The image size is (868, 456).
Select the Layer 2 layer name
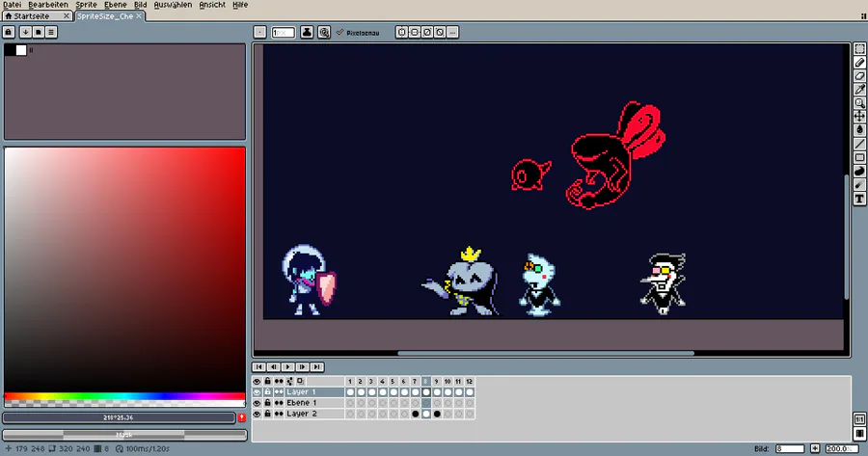tap(302, 414)
